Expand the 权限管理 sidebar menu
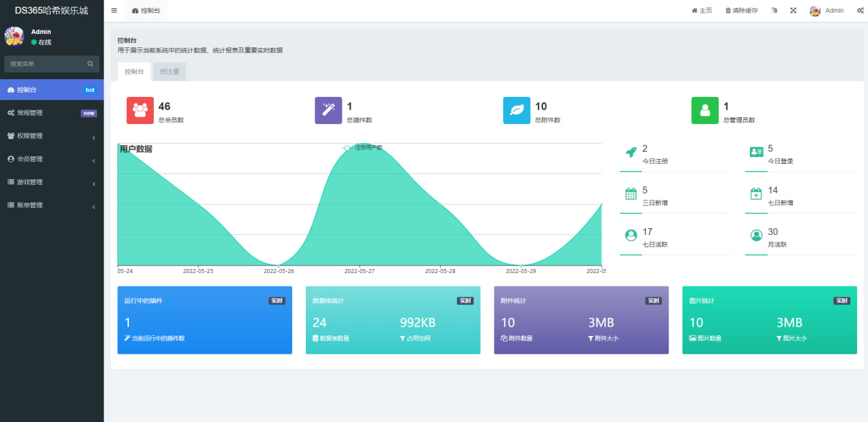This screenshot has height=422, width=868. pyautogui.click(x=52, y=136)
